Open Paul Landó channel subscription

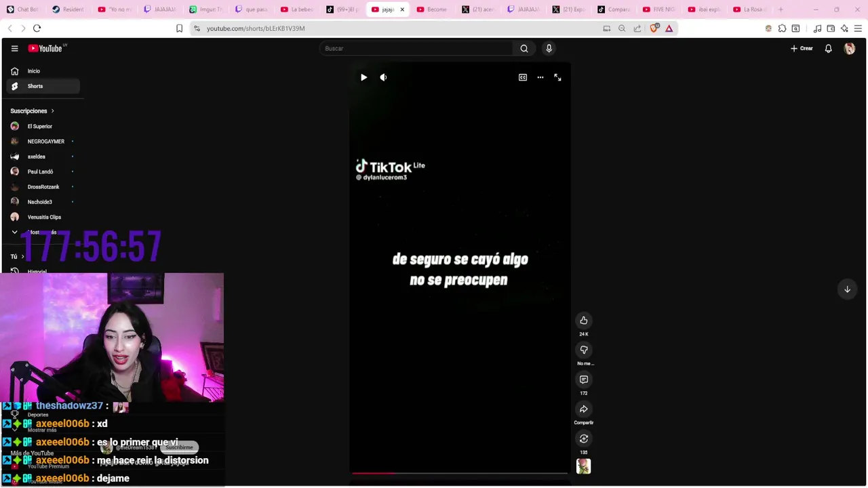[x=43, y=171]
